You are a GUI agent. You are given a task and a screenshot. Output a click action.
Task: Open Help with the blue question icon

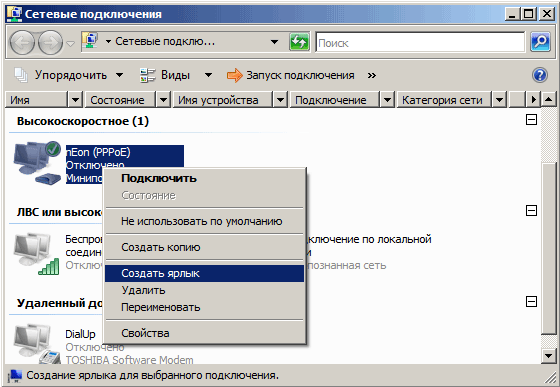(540, 75)
